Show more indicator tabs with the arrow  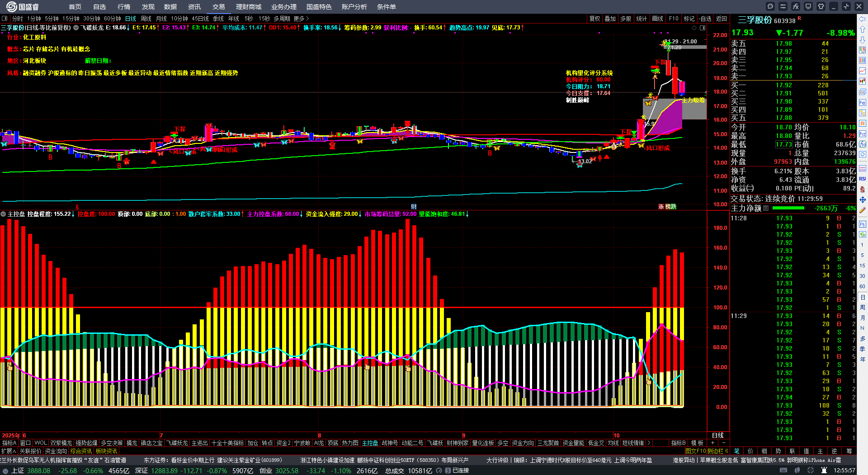pyautogui.click(x=649, y=443)
